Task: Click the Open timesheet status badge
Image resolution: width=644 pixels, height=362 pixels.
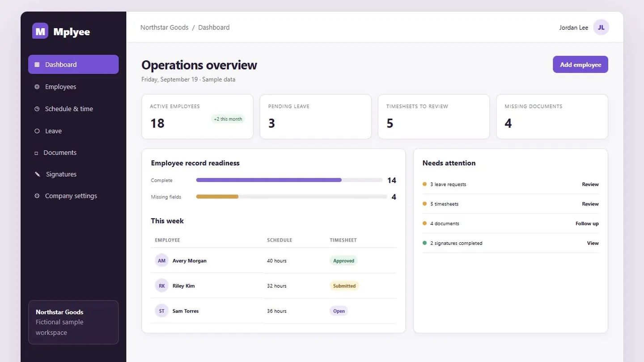Action: [x=339, y=311]
